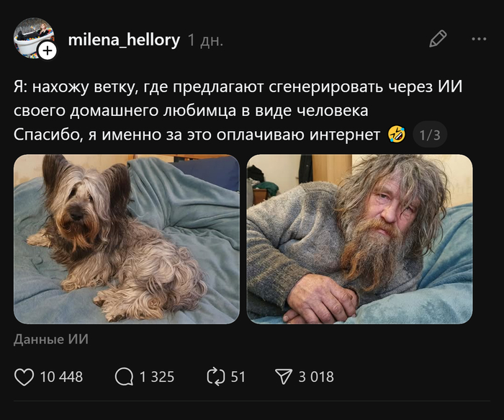Like the post with heart icon
Viewport: 504px width, 420px height.
tap(24, 377)
